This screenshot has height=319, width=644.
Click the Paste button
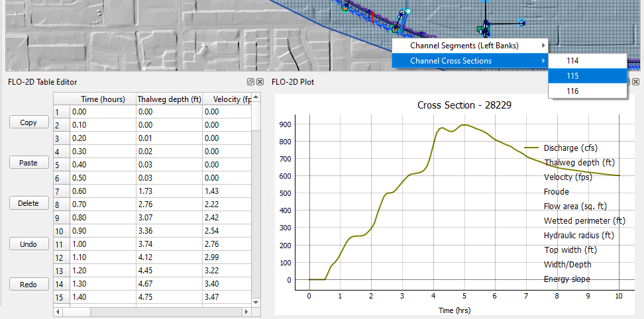(28, 163)
